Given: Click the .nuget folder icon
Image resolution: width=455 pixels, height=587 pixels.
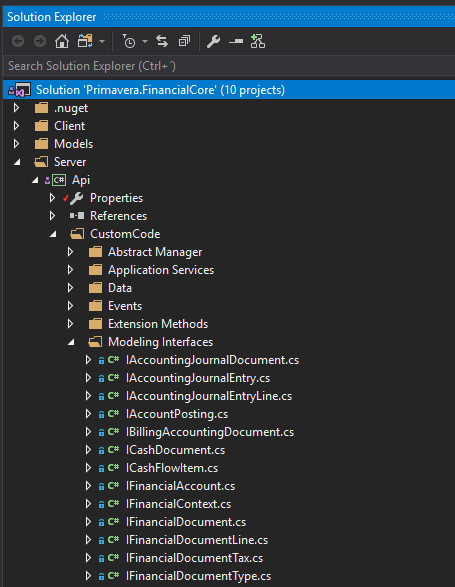Looking at the screenshot, I should pyautogui.click(x=41, y=108).
